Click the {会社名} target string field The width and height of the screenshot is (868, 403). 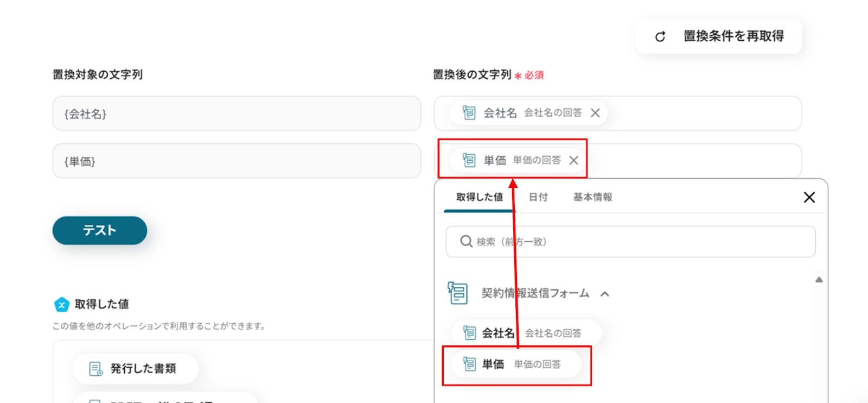237,114
